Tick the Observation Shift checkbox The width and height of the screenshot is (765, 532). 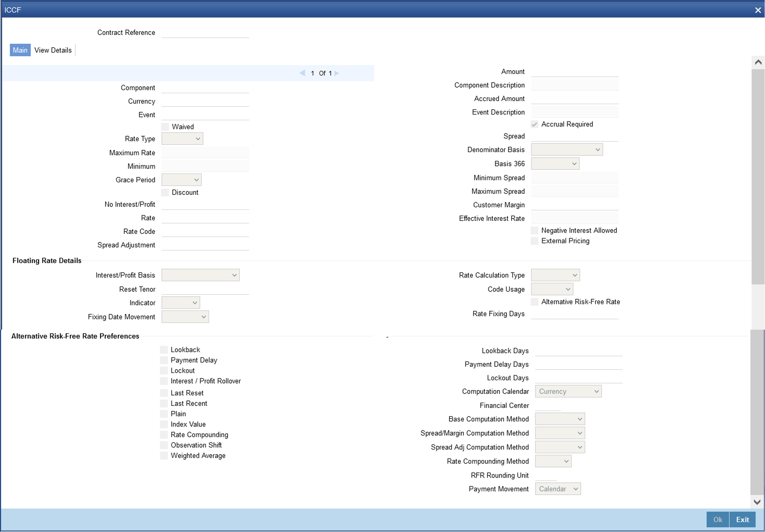pyautogui.click(x=164, y=445)
